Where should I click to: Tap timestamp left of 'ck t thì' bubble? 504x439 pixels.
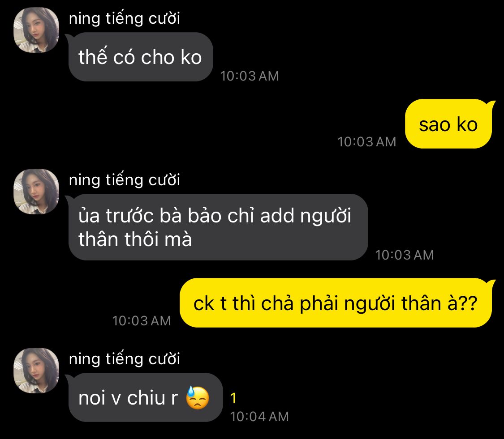click(142, 321)
